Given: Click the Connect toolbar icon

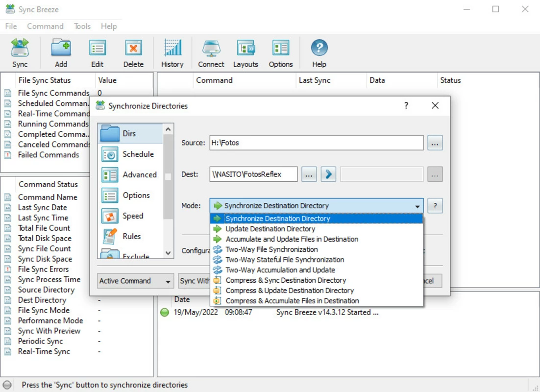Looking at the screenshot, I should (211, 48).
